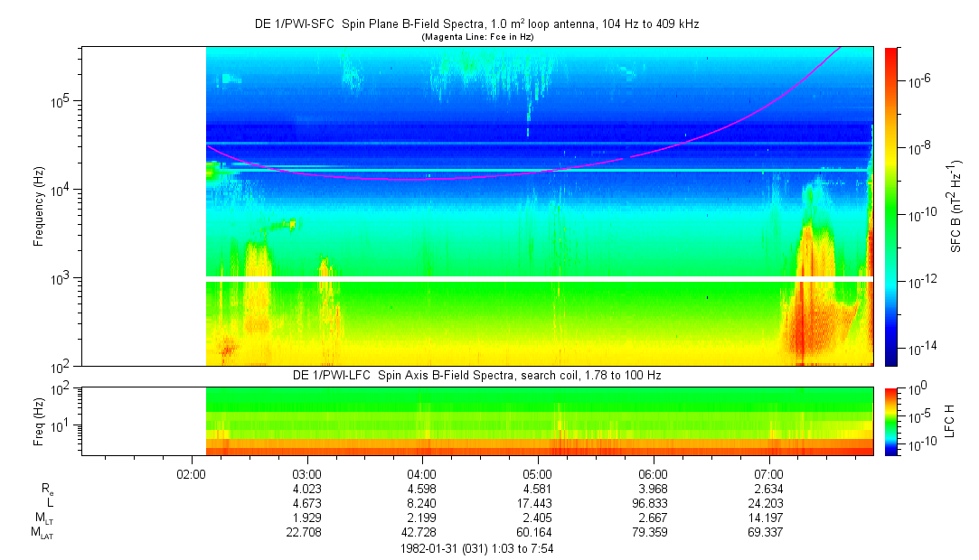Click the DE 1/PWI-LFC panel title

tap(476, 375)
